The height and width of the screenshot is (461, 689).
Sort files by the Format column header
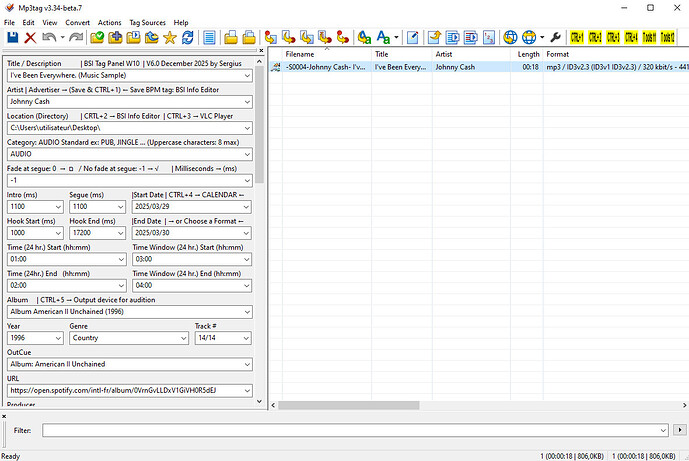click(616, 54)
